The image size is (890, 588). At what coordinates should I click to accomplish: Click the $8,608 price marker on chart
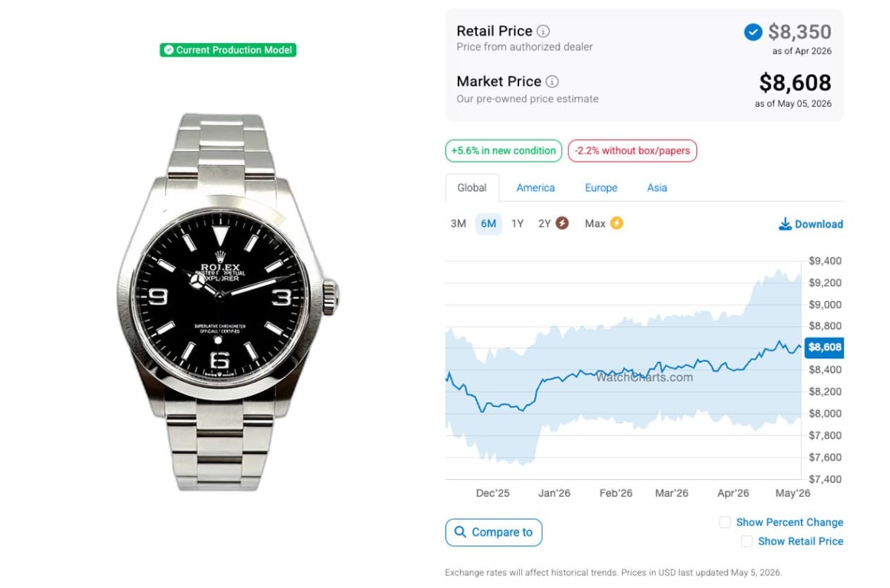(824, 347)
